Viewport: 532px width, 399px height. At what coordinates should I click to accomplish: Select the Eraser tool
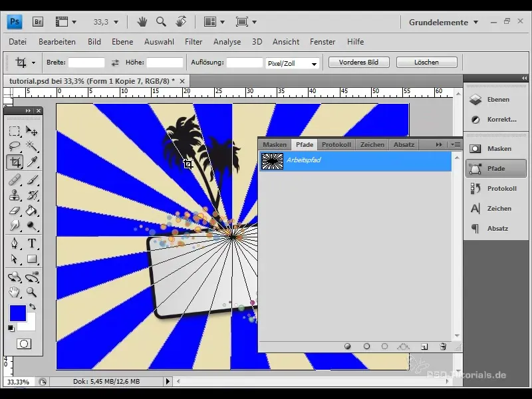(14, 211)
